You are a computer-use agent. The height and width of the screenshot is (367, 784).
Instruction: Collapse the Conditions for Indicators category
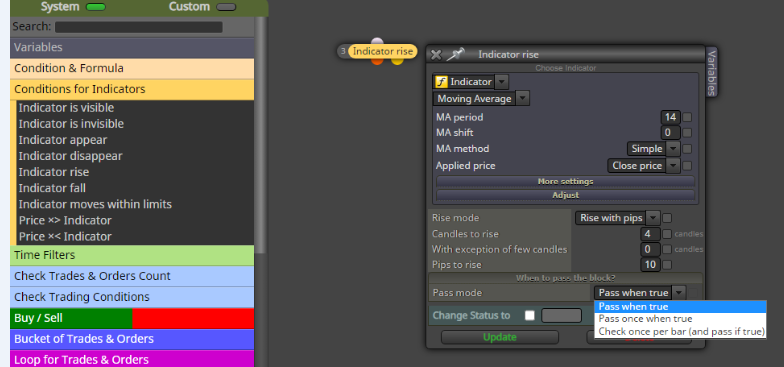point(132,90)
